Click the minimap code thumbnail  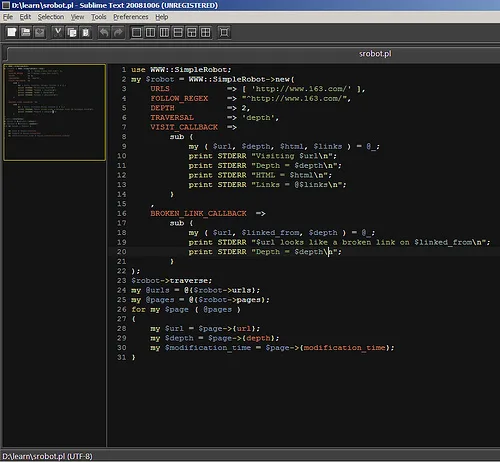pos(55,112)
